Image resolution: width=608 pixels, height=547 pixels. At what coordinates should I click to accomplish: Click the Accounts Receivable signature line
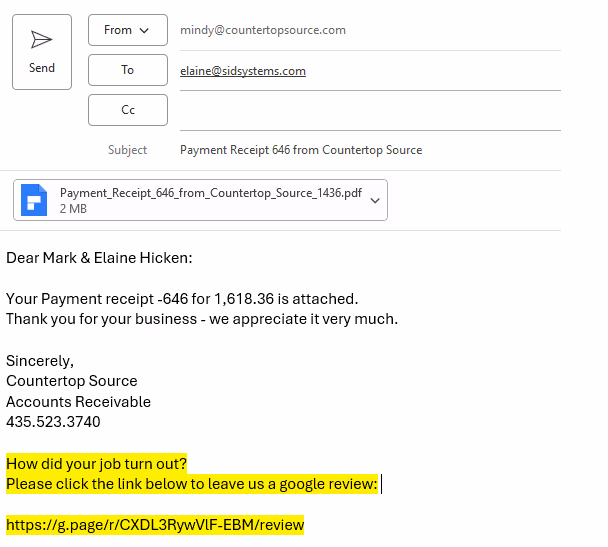pos(78,402)
